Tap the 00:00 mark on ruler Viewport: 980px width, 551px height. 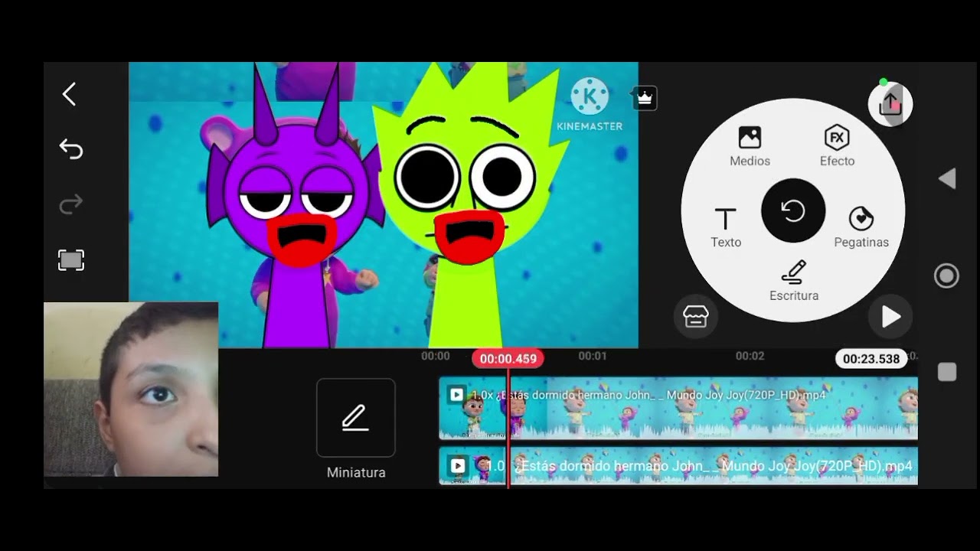tap(436, 356)
